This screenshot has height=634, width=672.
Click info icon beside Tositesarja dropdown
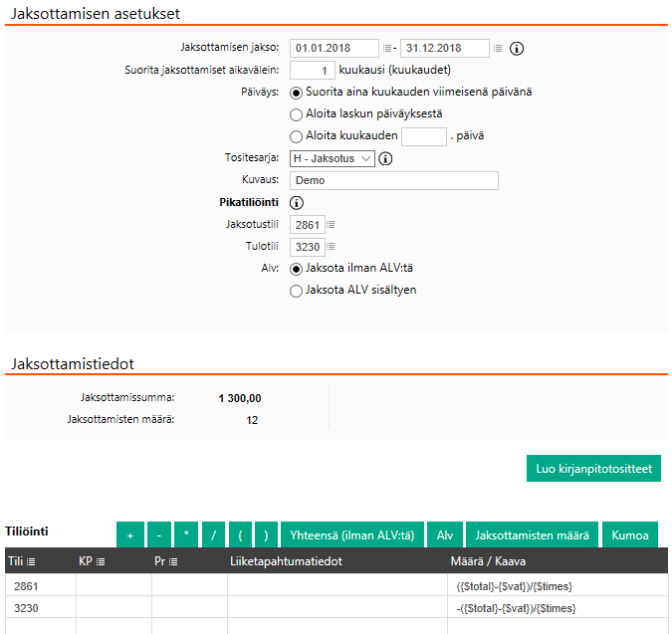click(386, 158)
